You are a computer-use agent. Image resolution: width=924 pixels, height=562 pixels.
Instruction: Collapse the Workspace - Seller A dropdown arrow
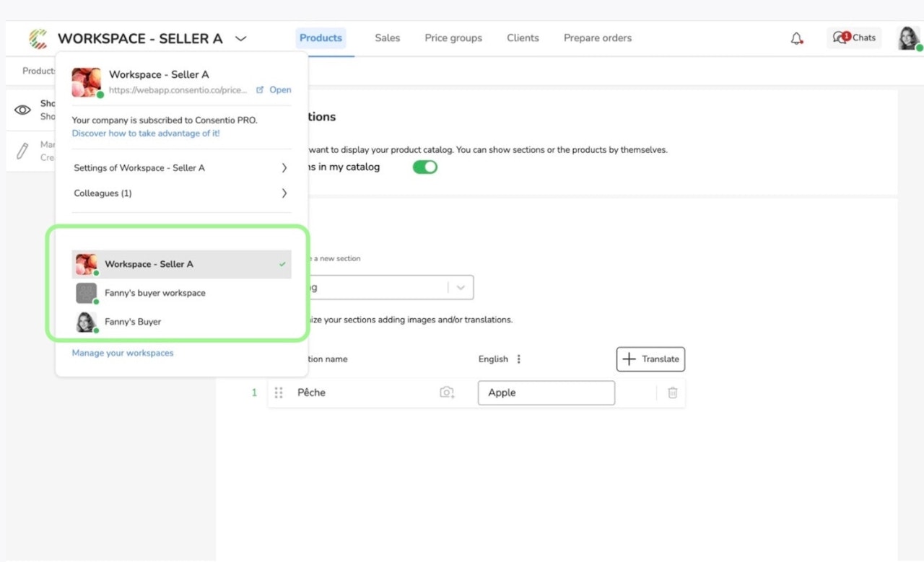241,38
